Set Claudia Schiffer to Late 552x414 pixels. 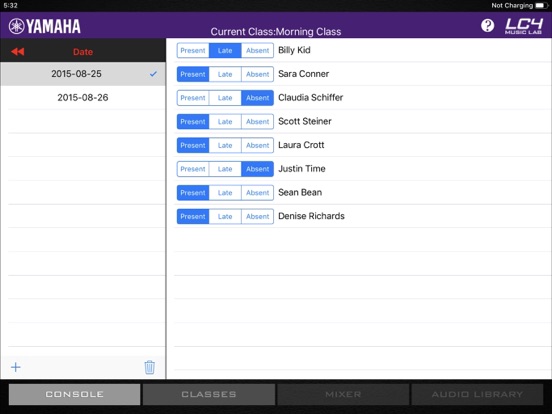(x=225, y=98)
